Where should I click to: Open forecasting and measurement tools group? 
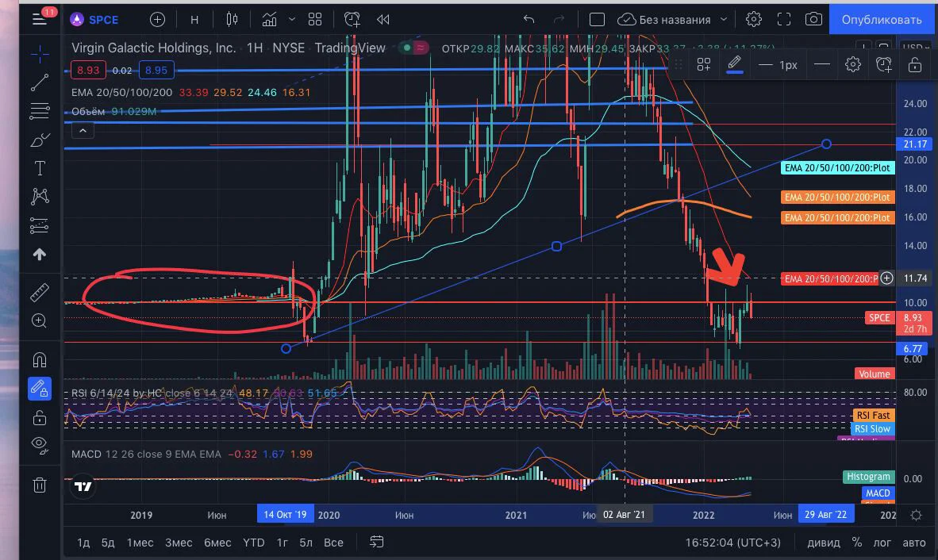click(x=40, y=225)
